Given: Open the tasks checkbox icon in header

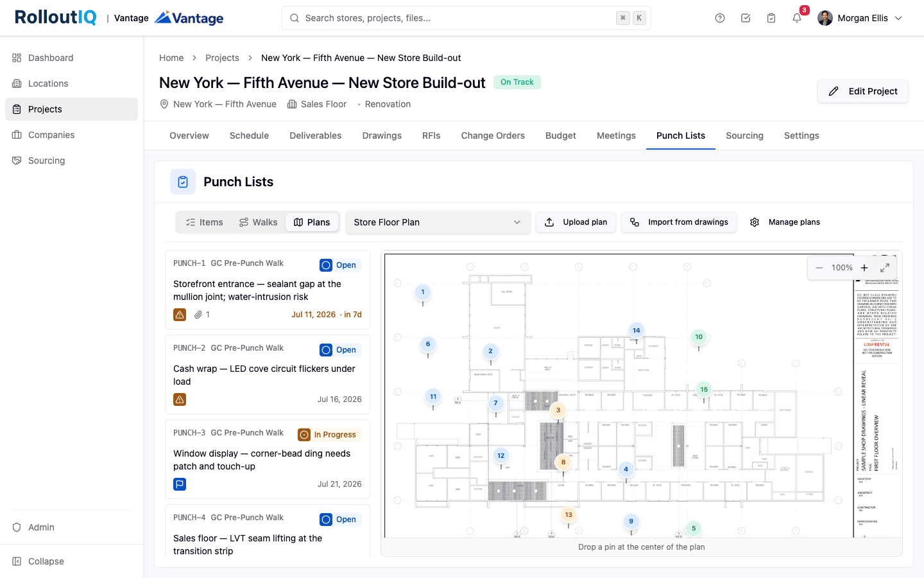Looking at the screenshot, I should (x=746, y=18).
